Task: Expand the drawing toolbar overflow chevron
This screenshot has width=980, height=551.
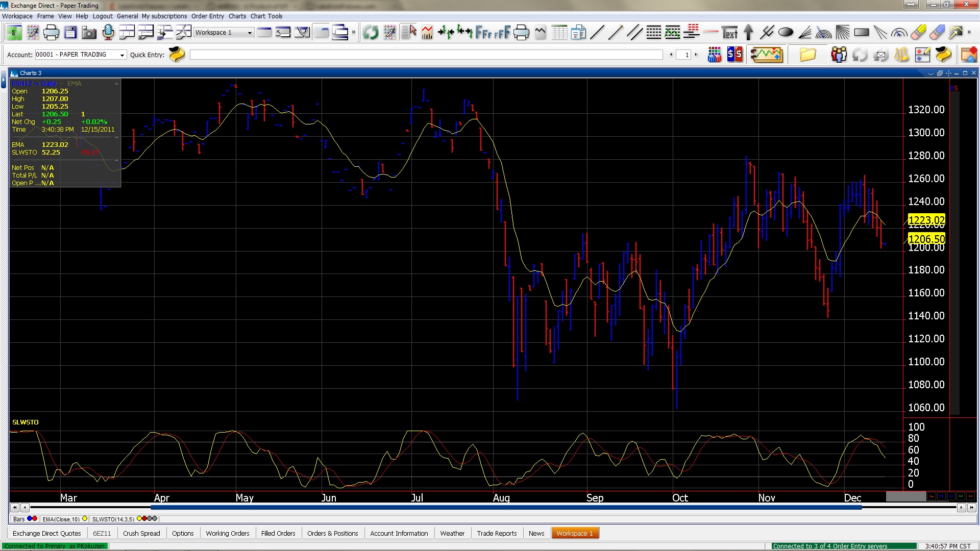Action: click(x=969, y=32)
